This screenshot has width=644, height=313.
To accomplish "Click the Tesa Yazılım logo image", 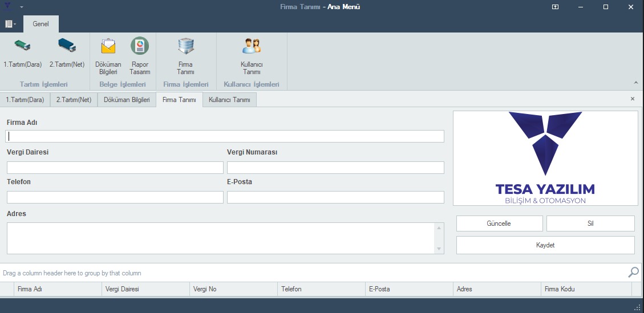I will (545, 158).
